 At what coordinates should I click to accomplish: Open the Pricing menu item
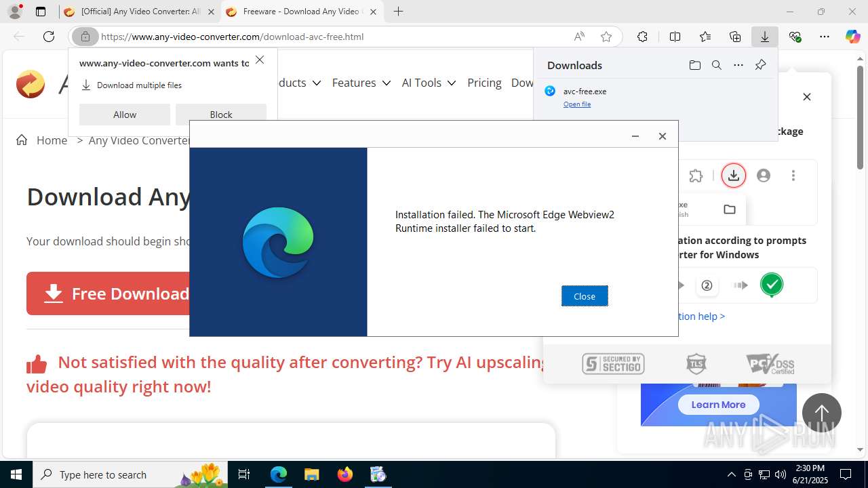pos(484,83)
